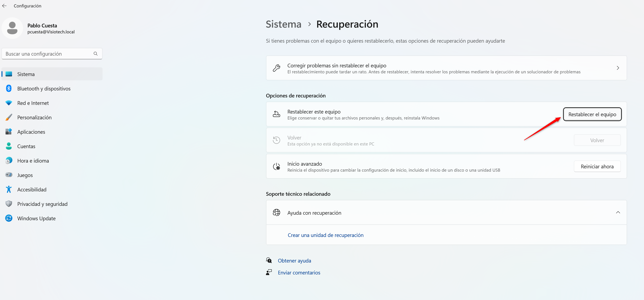Click the Personalización paintbrush icon
The image size is (644, 300).
tap(9, 117)
